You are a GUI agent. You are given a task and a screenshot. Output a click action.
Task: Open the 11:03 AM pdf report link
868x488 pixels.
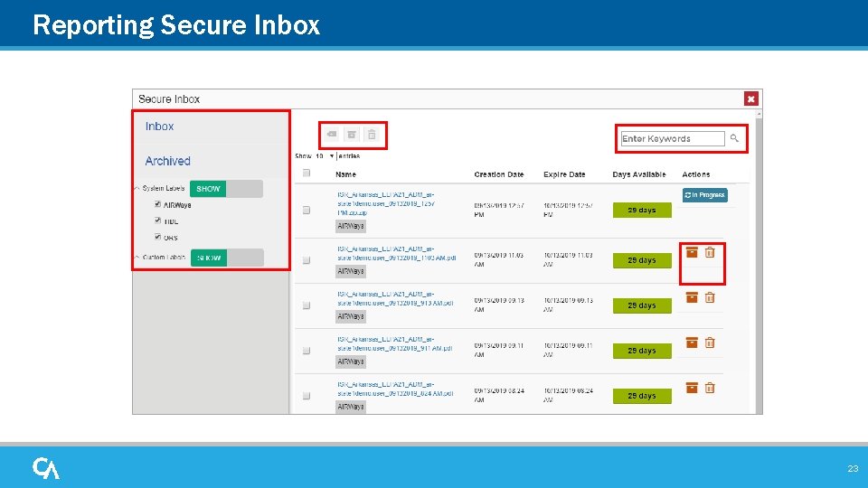pyautogui.click(x=397, y=253)
